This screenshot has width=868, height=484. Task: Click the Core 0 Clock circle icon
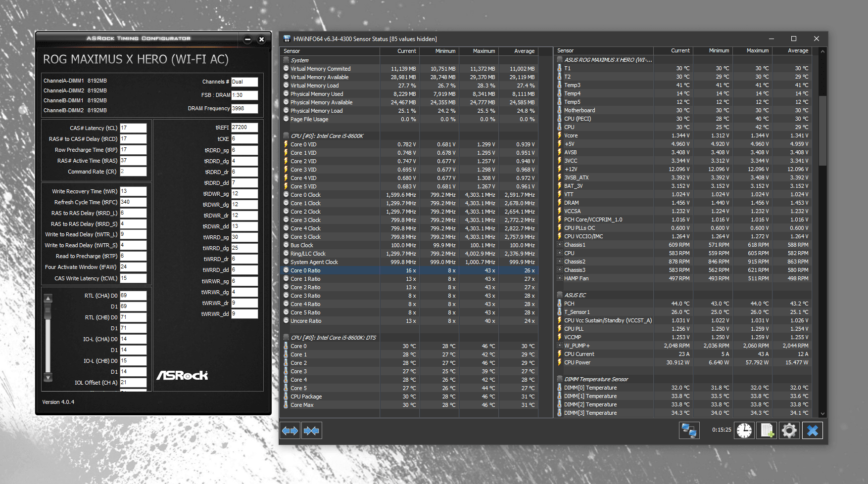point(286,194)
